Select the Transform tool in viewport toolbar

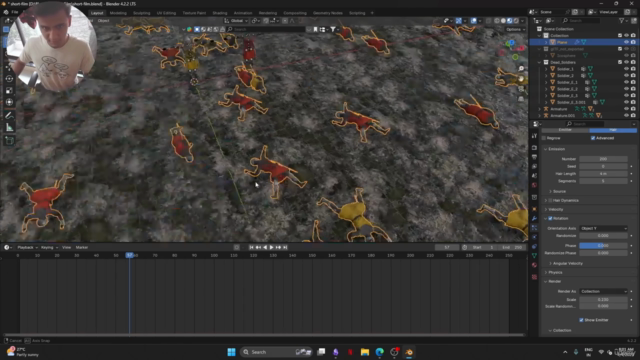click(9, 102)
